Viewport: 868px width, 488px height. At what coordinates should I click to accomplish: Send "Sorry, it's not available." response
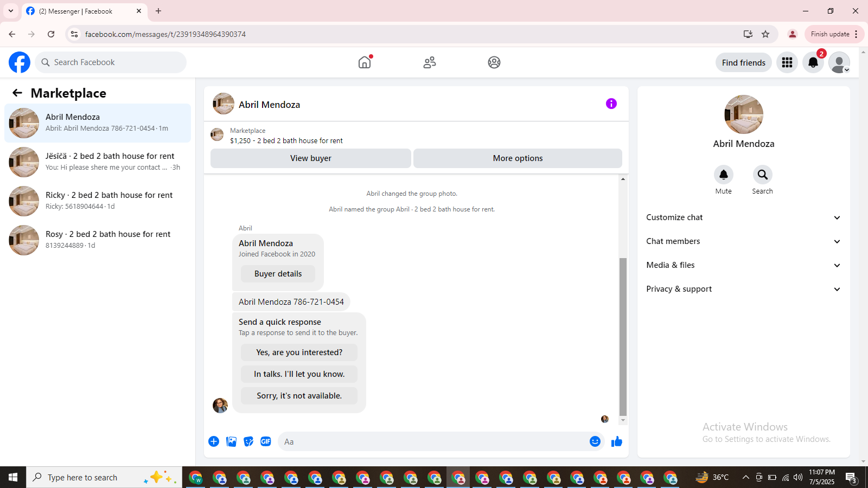click(x=299, y=396)
